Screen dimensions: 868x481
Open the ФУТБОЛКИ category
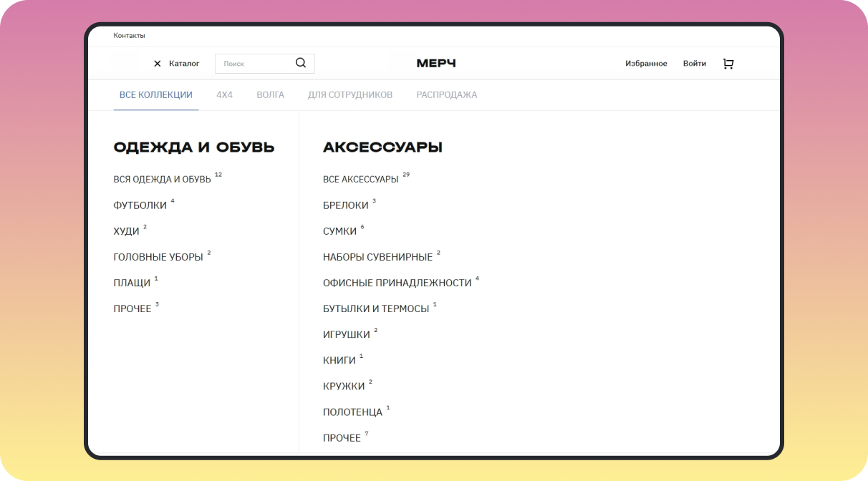[140, 205]
